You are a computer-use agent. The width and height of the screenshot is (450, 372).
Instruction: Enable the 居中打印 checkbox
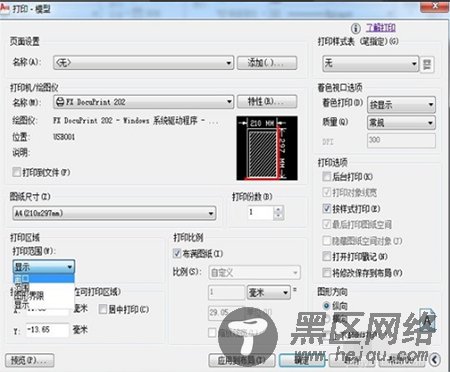coord(103,309)
